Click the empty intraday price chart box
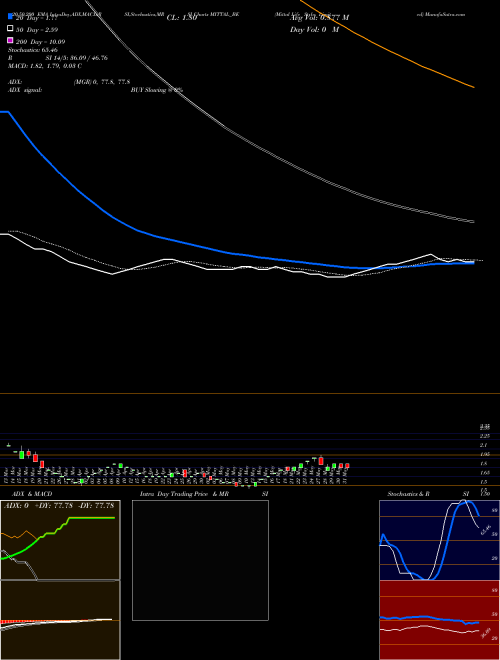500x660 pixels. tap(200, 560)
